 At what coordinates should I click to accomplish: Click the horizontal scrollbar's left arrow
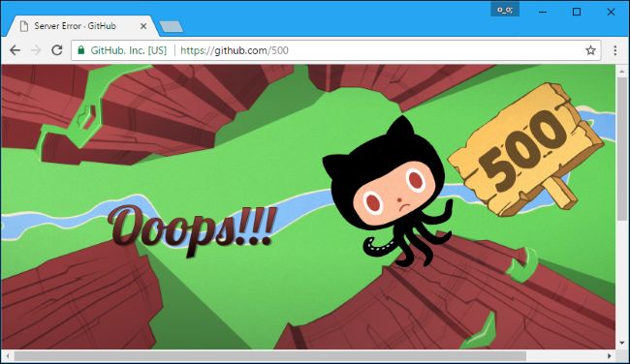7,356
